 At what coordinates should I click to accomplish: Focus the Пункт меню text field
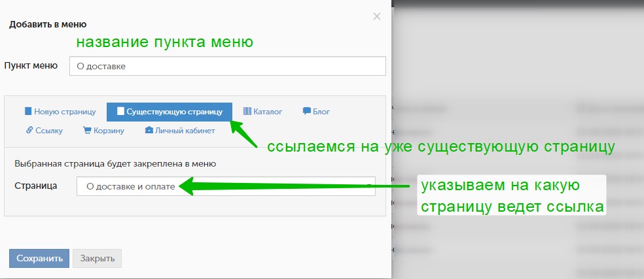(228, 66)
